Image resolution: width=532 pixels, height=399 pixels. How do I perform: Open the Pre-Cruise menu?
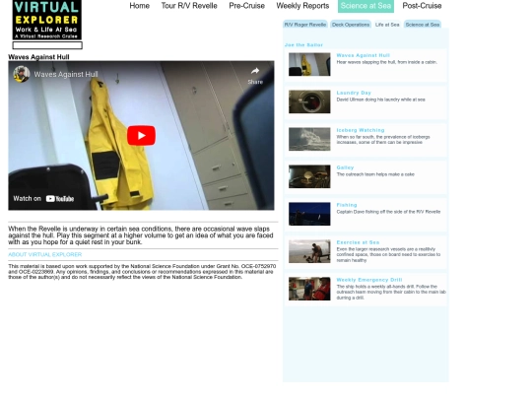tap(246, 6)
